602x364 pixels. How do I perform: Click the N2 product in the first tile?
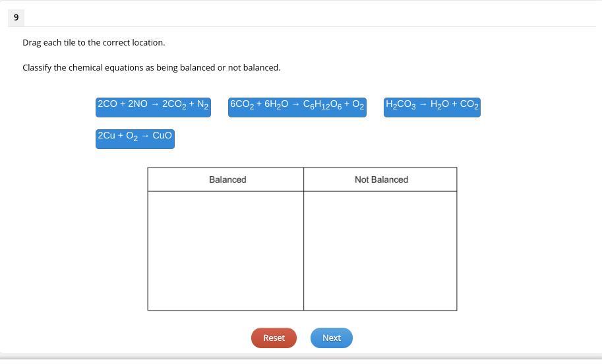(202, 104)
